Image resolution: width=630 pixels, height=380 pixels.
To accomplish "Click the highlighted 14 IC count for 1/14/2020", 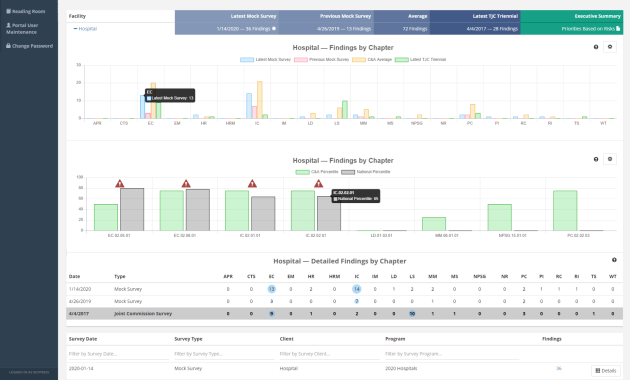I will tap(357, 289).
